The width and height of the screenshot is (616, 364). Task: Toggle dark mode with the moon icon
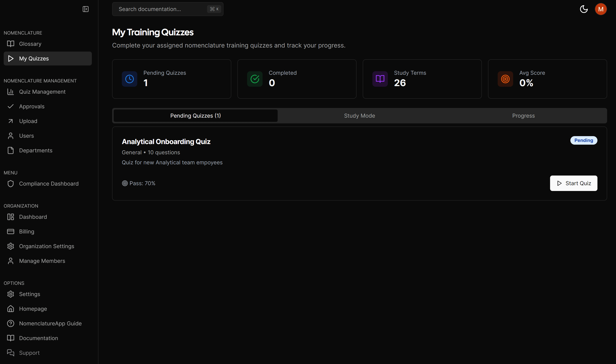[584, 9]
